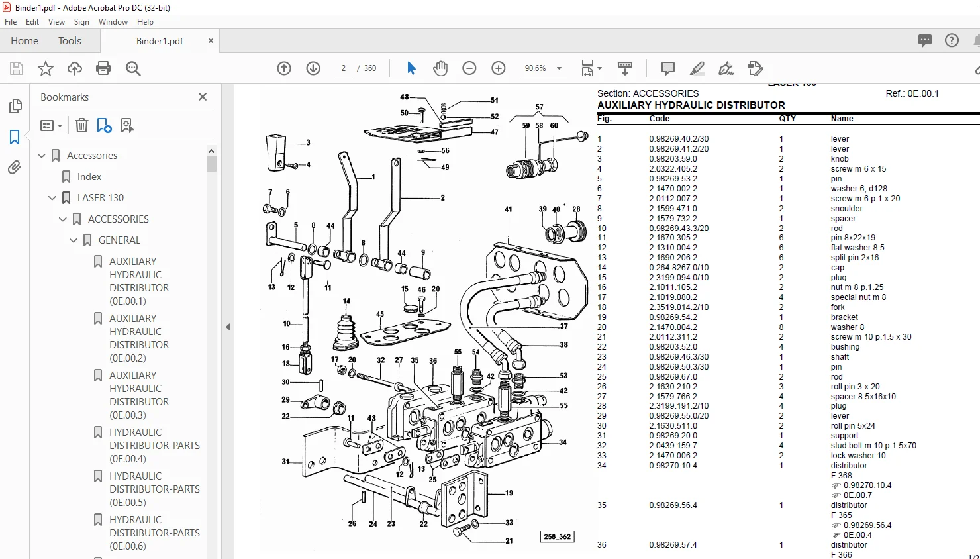The image size is (980, 559).
Task: Open bookmark Hydraulic Distributor-Parts (0E.00.5)
Action: (x=154, y=489)
